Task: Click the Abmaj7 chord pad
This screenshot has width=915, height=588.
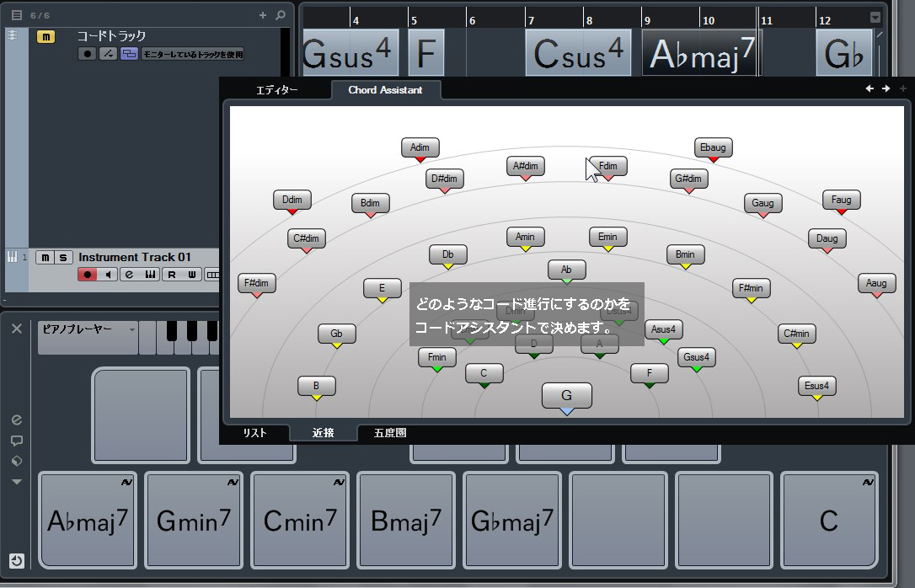Action: click(87, 520)
